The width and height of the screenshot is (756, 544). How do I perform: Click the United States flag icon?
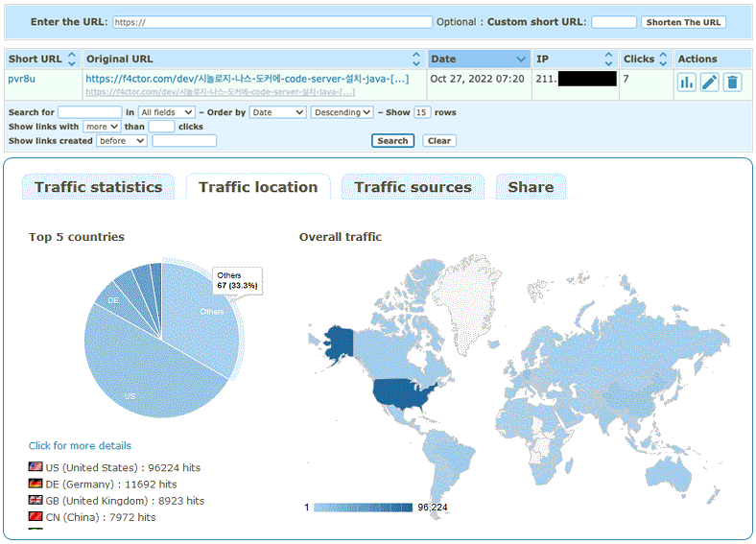(x=35, y=468)
